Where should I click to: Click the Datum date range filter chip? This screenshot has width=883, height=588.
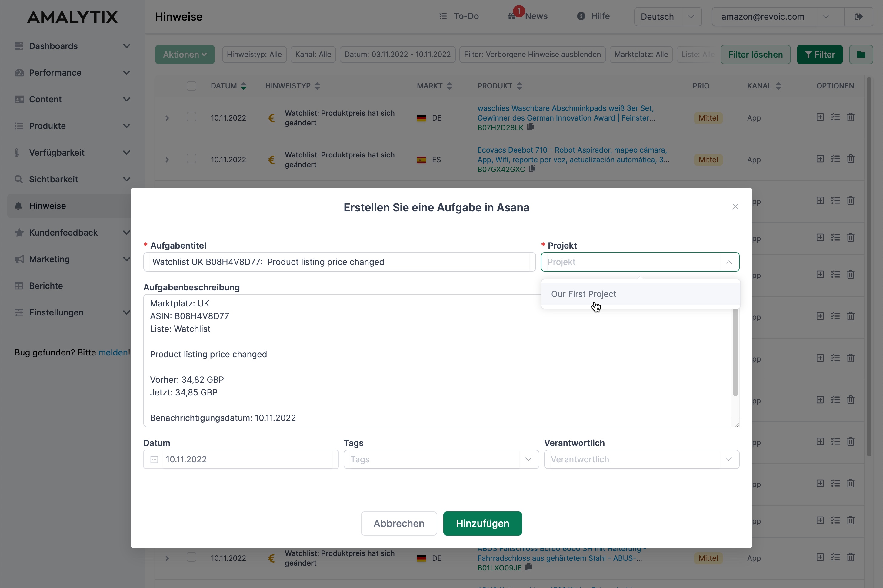397,55
